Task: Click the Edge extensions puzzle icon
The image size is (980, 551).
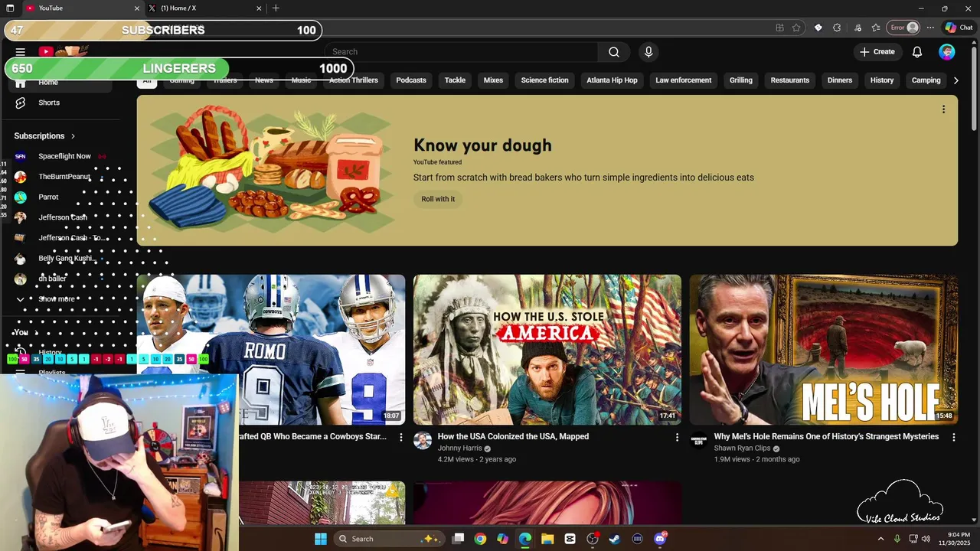Action: (837, 28)
